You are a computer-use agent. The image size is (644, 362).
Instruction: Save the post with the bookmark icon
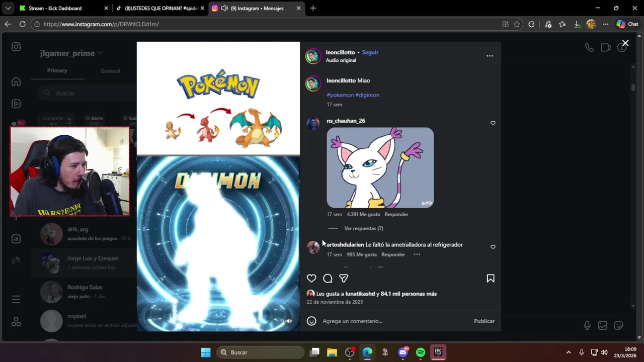[x=491, y=279]
